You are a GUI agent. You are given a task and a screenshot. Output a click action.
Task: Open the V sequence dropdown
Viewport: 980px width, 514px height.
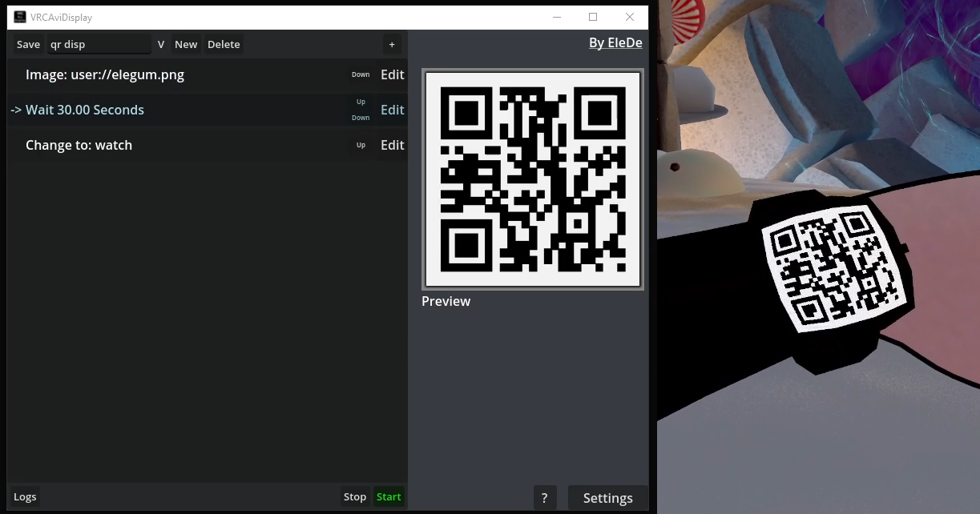161,45
